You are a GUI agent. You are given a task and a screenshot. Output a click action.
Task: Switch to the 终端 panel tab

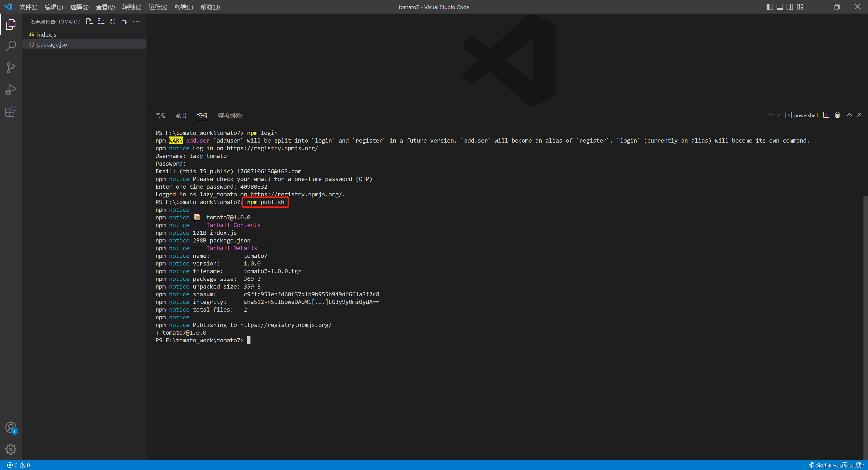[x=202, y=115]
